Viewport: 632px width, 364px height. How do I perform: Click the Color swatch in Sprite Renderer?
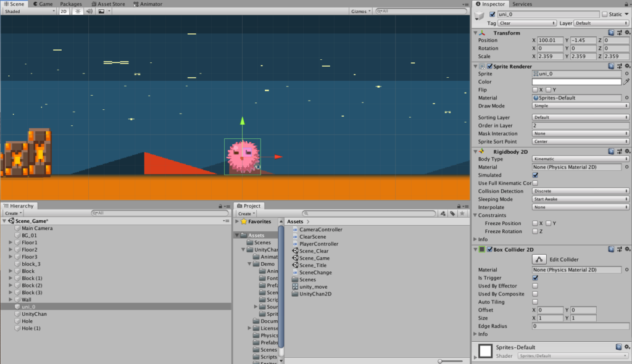point(576,81)
